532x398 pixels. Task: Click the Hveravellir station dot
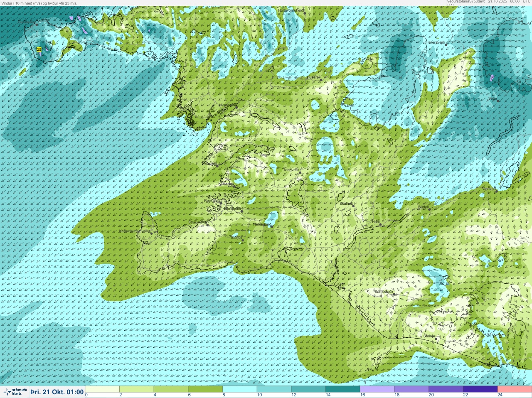[x=447, y=44]
